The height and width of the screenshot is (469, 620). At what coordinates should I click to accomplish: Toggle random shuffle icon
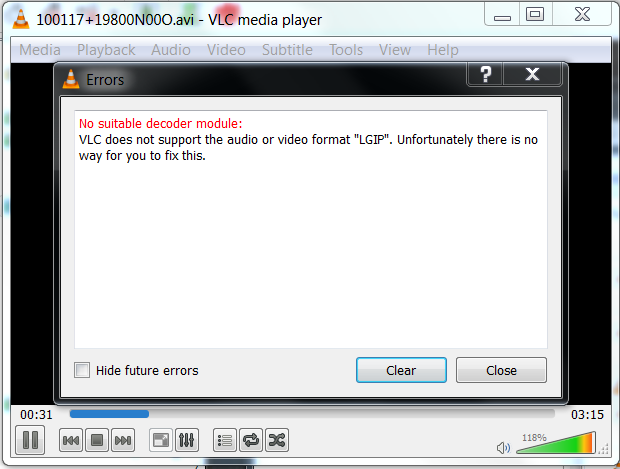click(277, 440)
